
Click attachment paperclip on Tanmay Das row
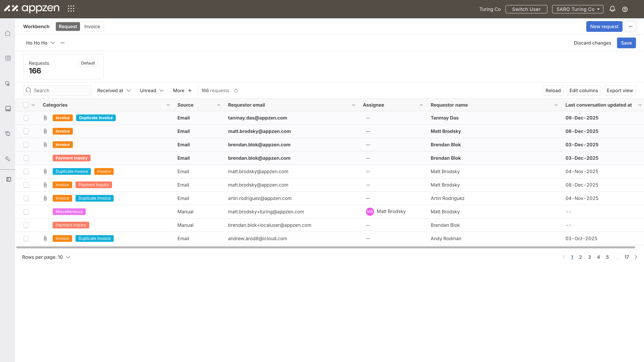(x=45, y=118)
